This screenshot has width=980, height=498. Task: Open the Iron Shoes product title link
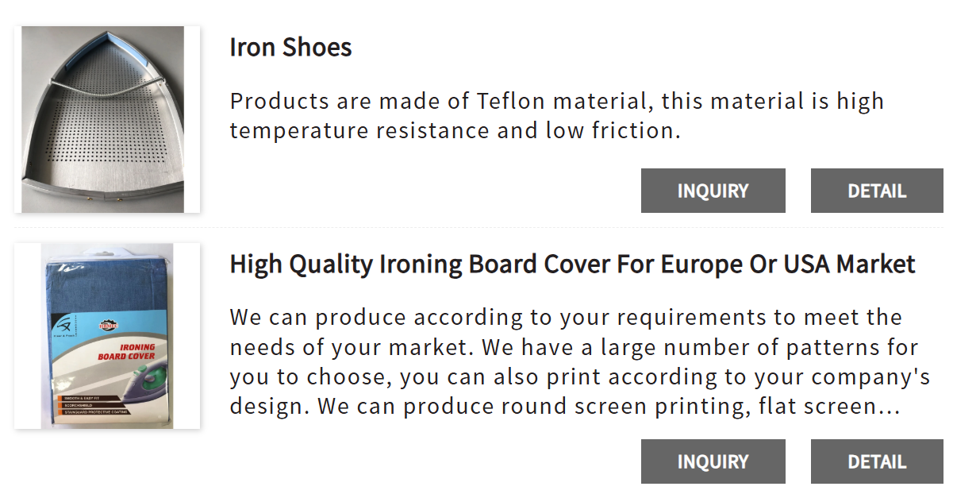click(x=290, y=47)
